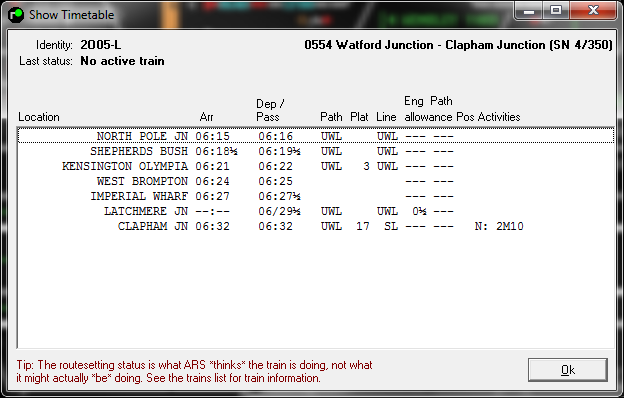Click the Line column header
624x398 pixels.
coord(386,117)
